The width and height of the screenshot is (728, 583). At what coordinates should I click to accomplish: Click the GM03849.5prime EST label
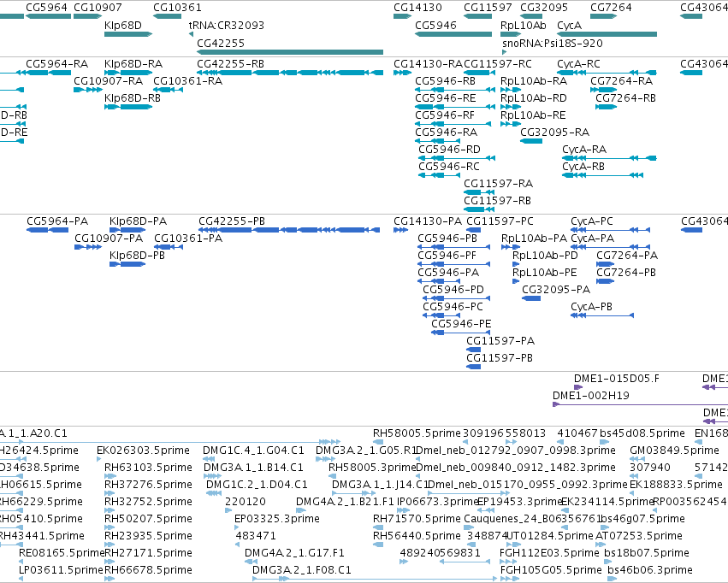click(x=675, y=450)
